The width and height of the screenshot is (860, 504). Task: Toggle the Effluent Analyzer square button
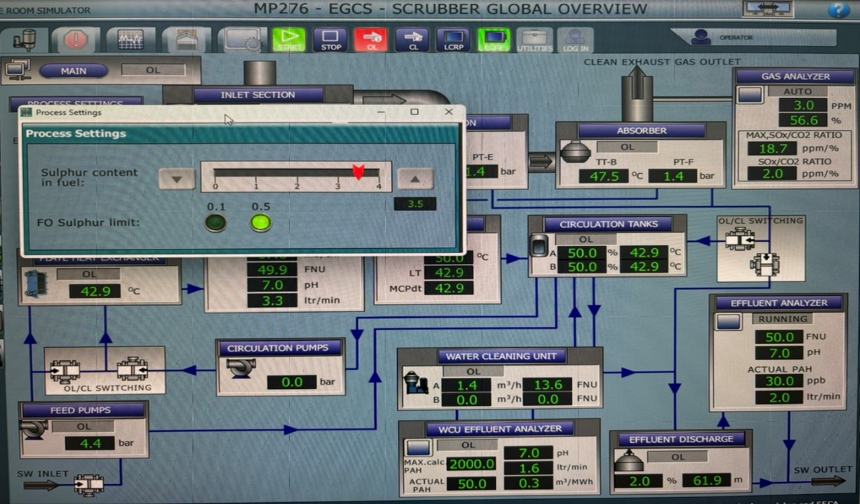(x=728, y=322)
